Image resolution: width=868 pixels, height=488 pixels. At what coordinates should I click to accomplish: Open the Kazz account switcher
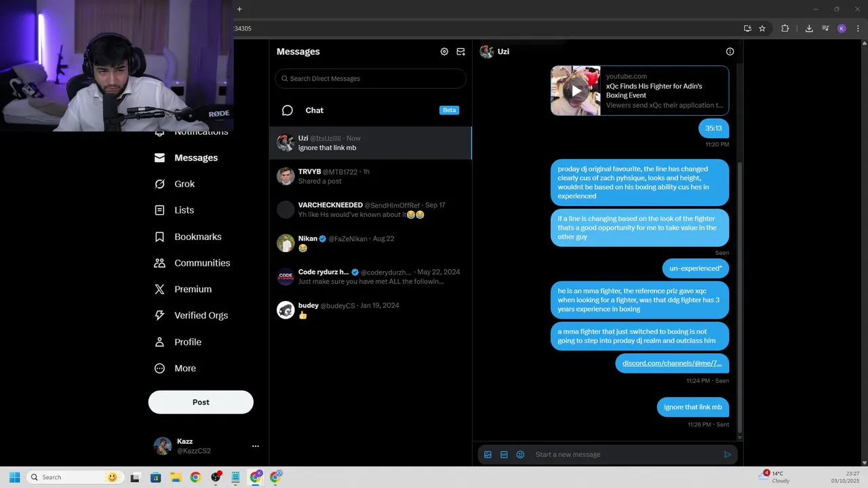click(x=207, y=446)
